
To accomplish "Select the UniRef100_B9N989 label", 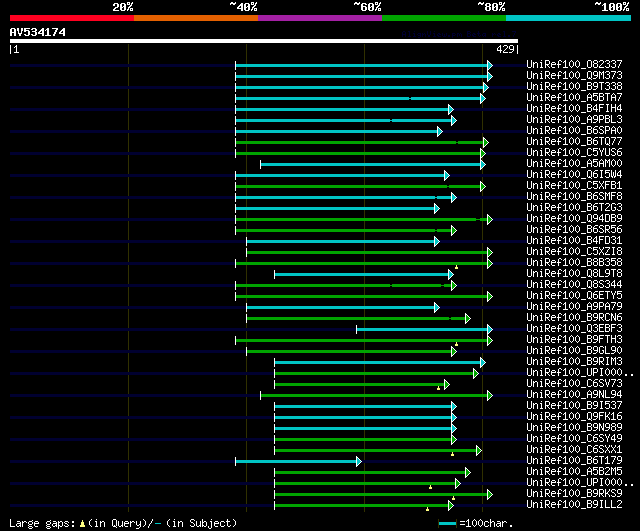I will 574,428.
